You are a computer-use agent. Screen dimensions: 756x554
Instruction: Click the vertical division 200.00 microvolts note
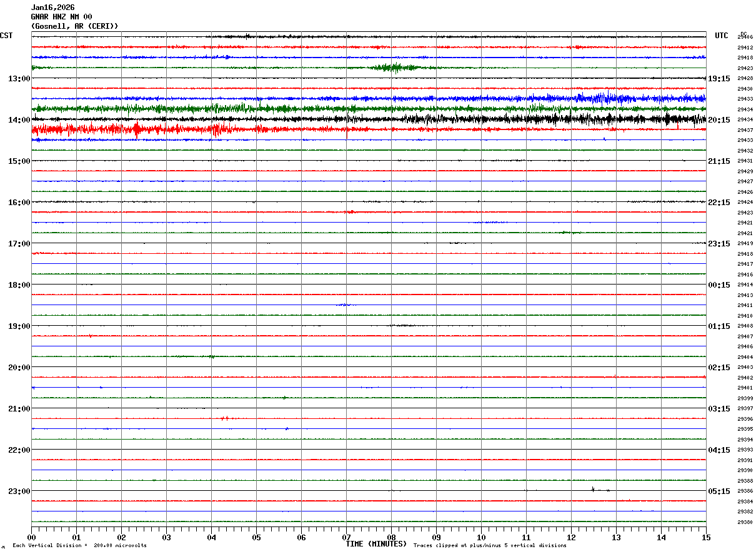pyautogui.click(x=79, y=546)
